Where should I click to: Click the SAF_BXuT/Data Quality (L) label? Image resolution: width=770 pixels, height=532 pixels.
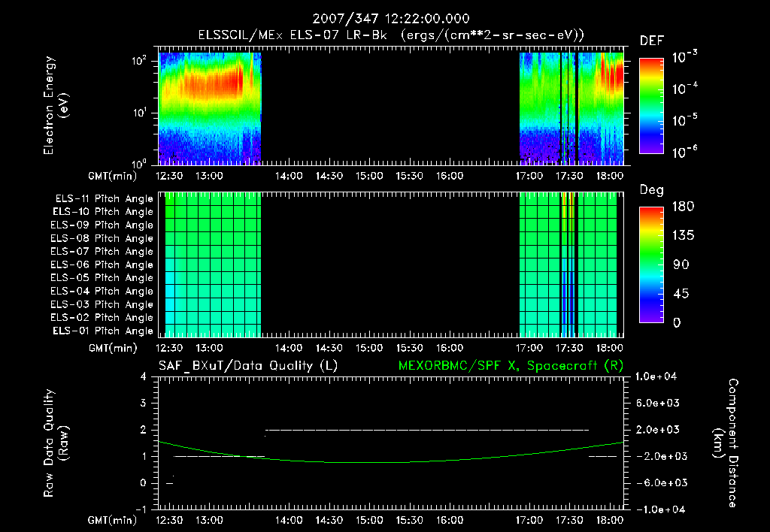click(x=248, y=366)
